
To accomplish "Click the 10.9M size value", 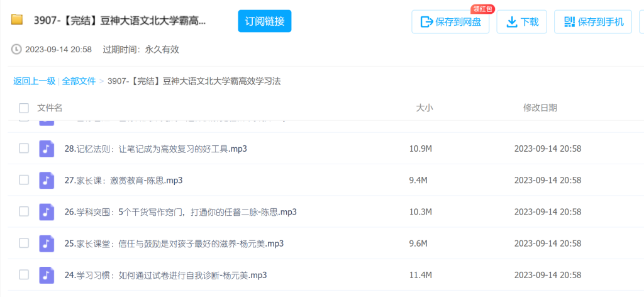I will tap(421, 148).
